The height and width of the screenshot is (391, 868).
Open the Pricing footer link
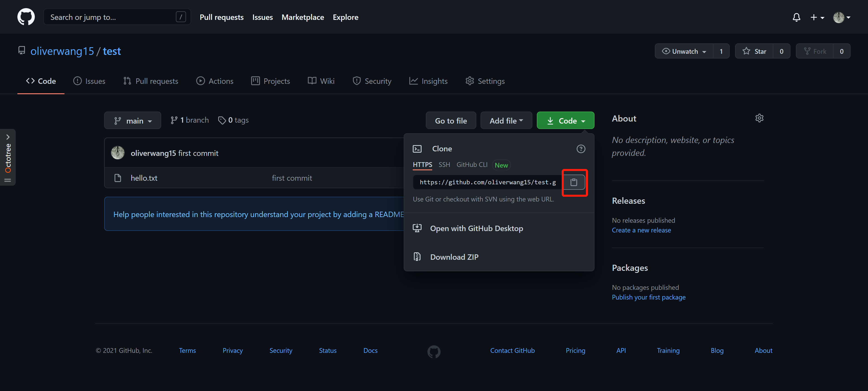575,351
